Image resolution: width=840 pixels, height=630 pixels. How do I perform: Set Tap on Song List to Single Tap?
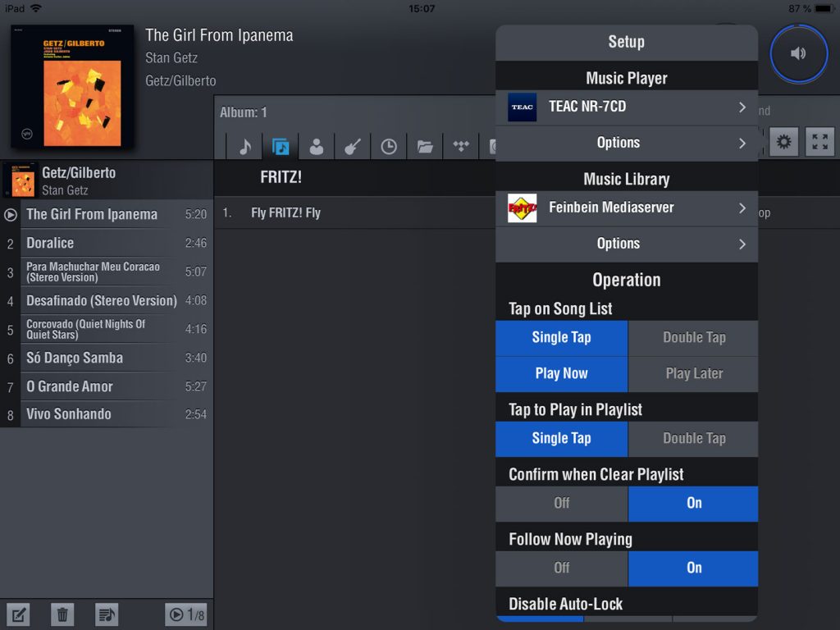(561, 337)
